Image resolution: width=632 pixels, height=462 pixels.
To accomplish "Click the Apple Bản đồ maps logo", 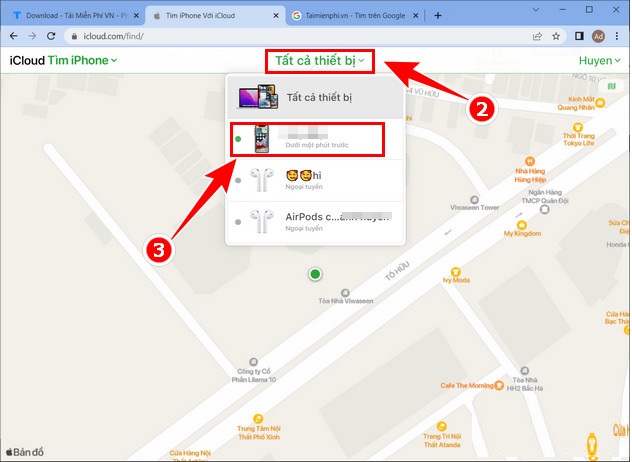I will coord(25,452).
